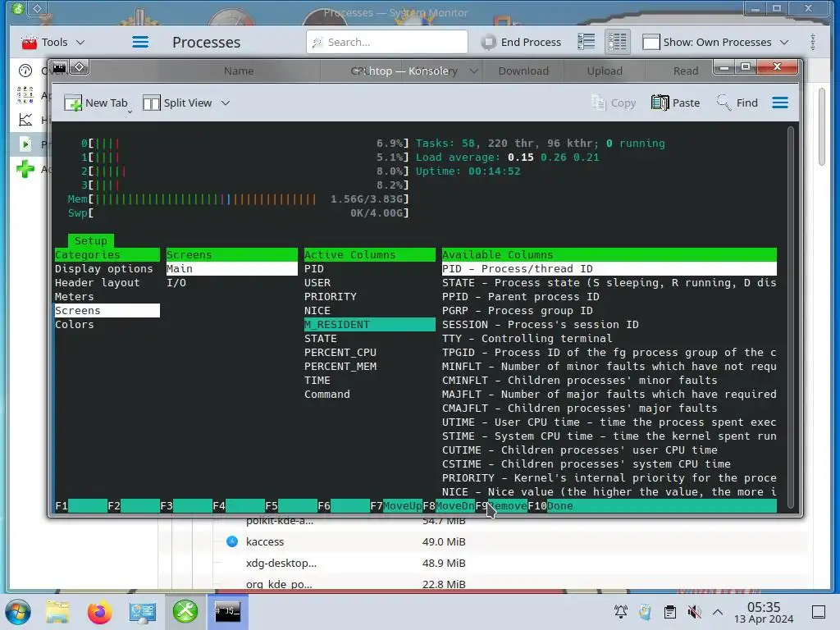Sort by the Read column header
840x630 pixels.
pyautogui.click(x=685, y=71)
